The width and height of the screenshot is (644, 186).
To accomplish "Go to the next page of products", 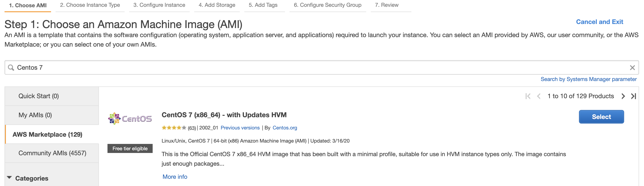I will click(623, 96).
